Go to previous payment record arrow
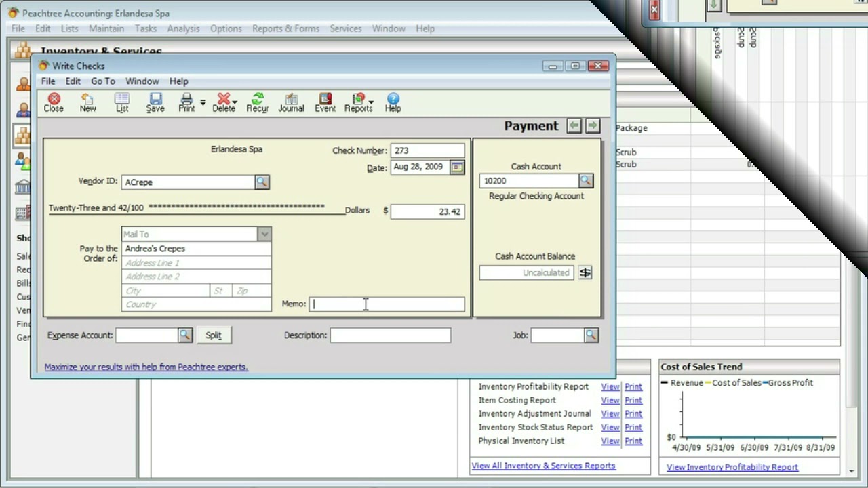868x488 pixels. pyautogui.click(x=574, y=125)
